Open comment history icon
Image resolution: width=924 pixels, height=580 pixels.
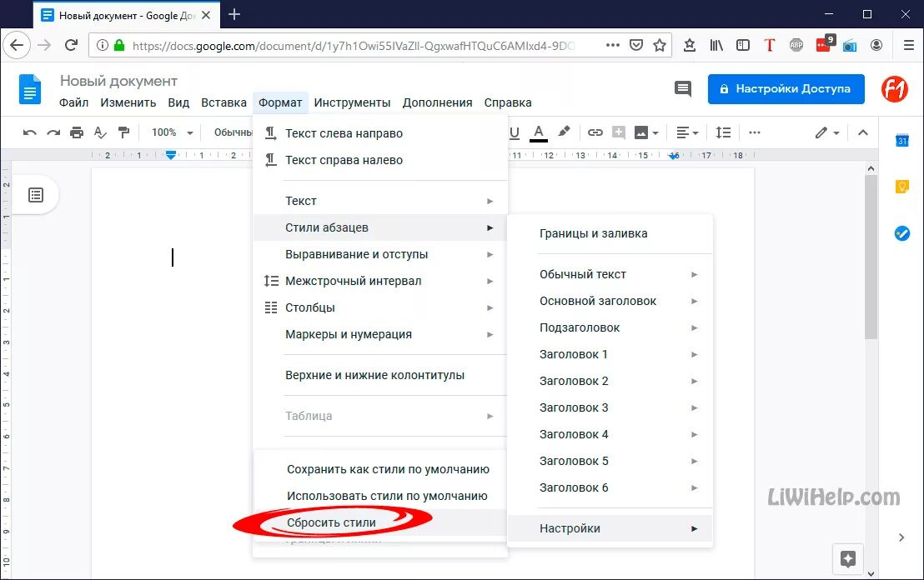pyautogui.click(x=683, y=89)
